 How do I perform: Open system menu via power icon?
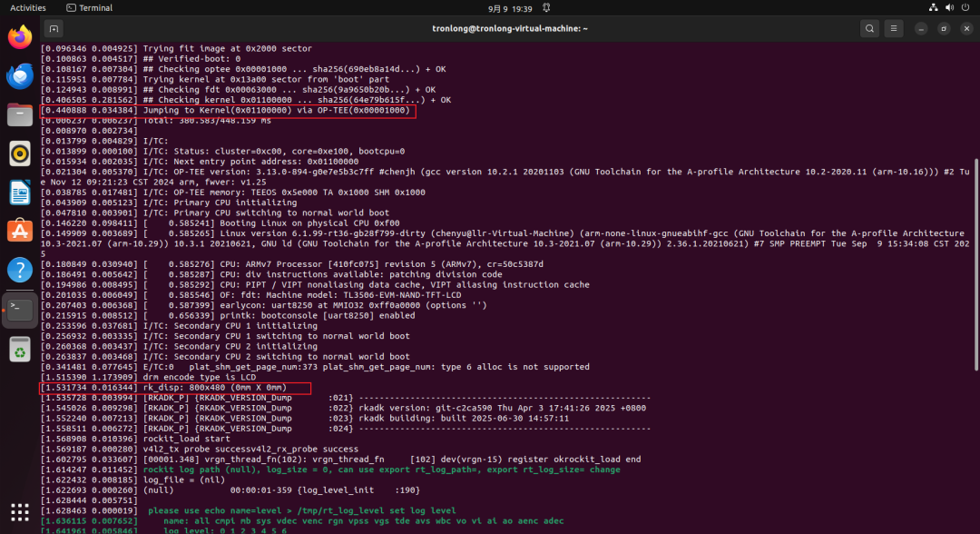966,7
